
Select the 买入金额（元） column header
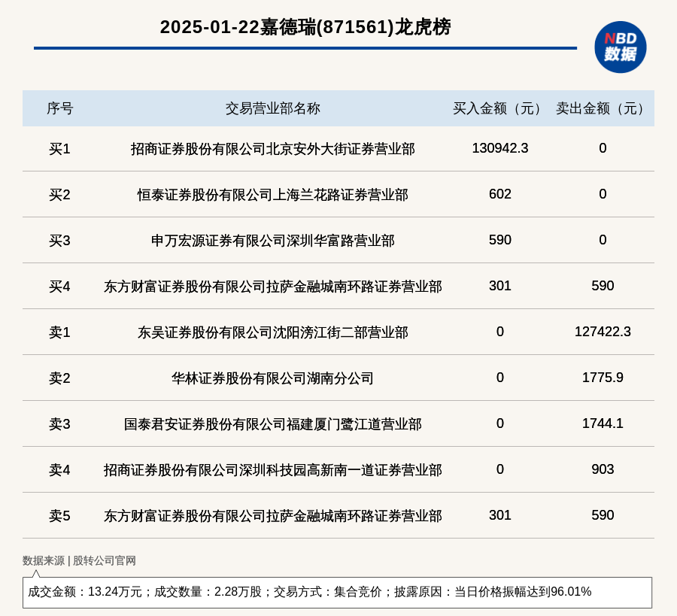pos(500,108)
